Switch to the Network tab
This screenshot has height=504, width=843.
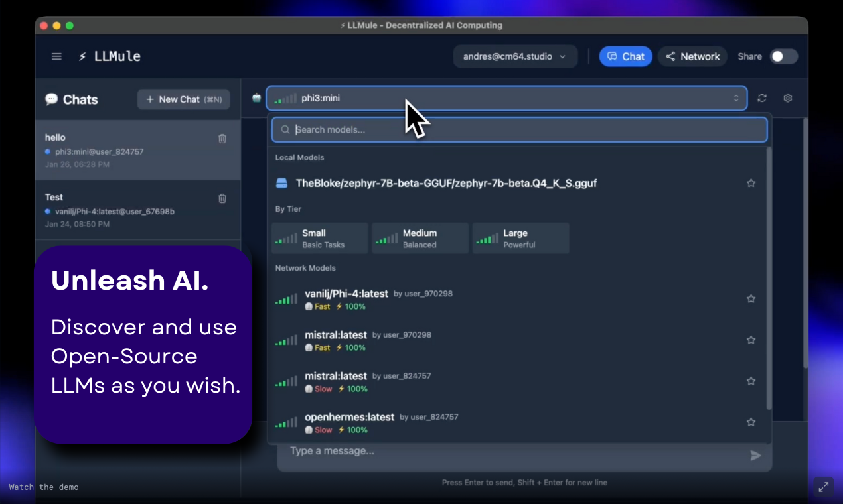(692, 56)
